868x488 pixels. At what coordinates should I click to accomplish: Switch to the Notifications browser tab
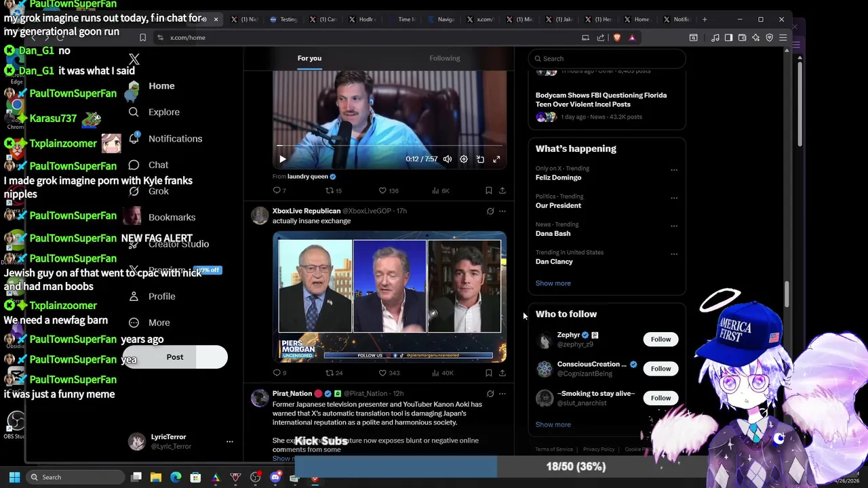click(x=677, y=19)
